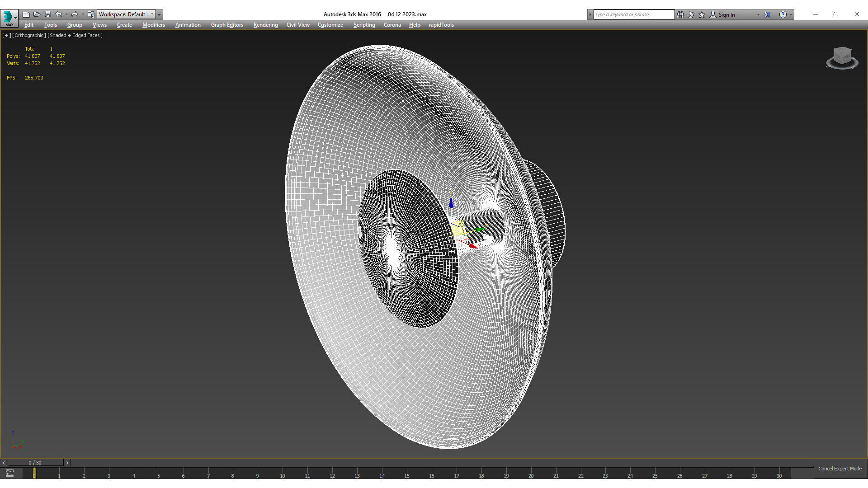The height and width of the screenshot is (488, 868).
Task: Open the Create menu
Action: point(124,25)
